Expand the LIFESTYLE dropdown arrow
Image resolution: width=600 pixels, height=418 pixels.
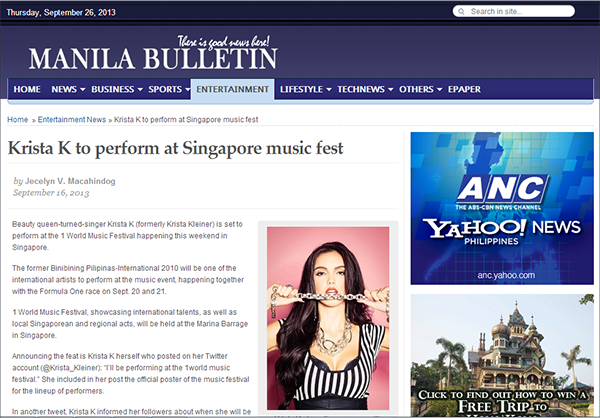[329, 90]
